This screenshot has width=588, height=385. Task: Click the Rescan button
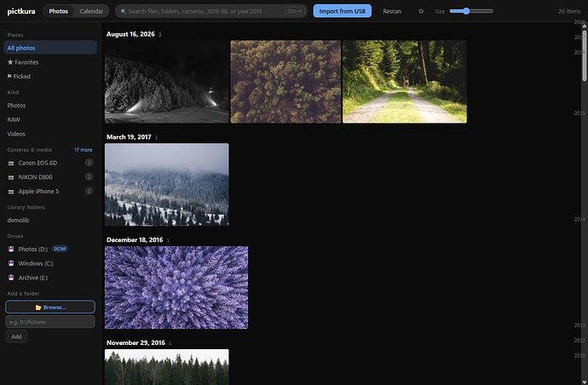[392, 11]
